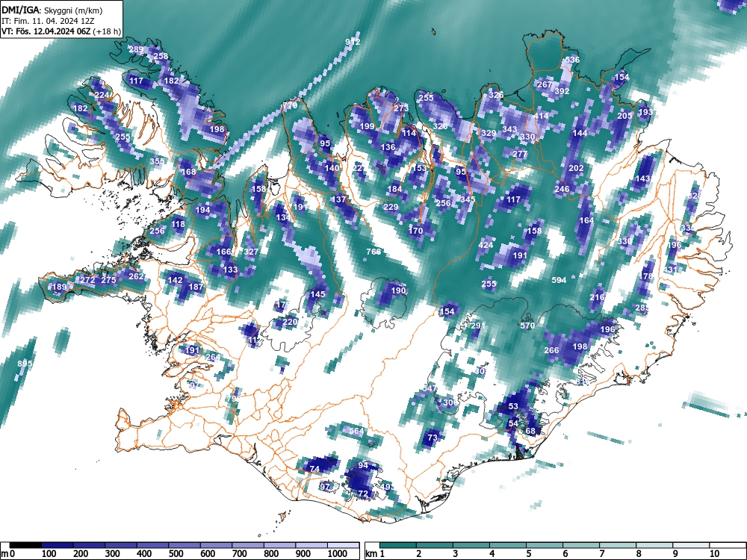Viewport: 747px width, 560px height.
Task: Click the 164 visibility label
Action: (586, 220)
